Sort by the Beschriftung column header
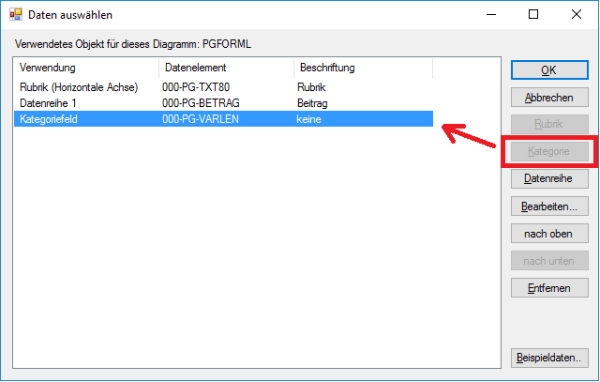 point(363,68)
